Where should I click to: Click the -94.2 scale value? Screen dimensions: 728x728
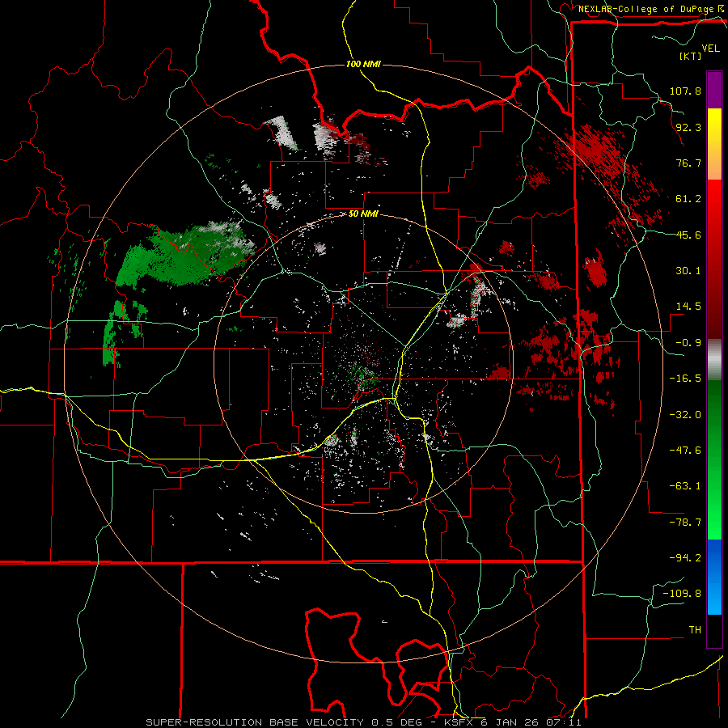pos(685,558)
